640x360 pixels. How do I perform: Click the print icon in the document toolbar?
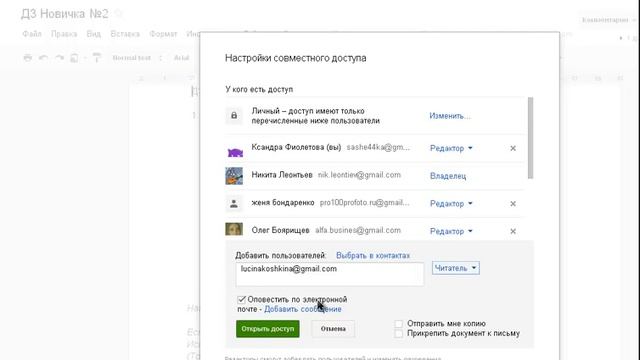point(28,58)
